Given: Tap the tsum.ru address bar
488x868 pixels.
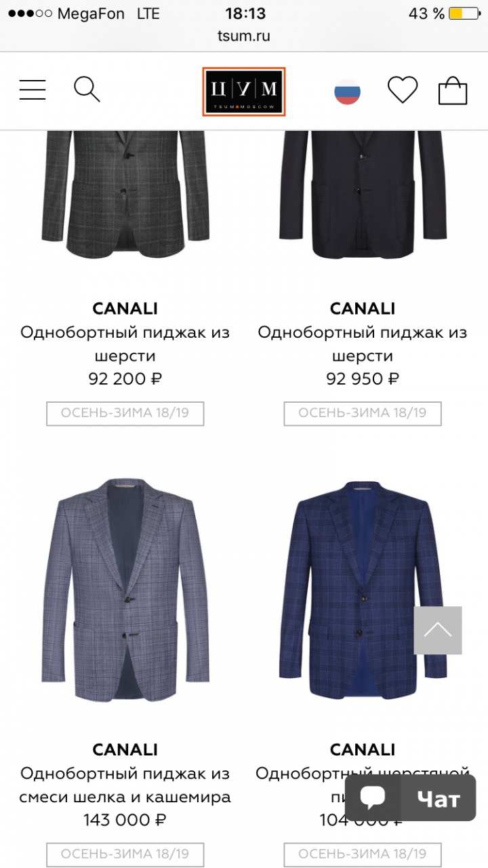Looking at the screenshot, I should point(244,37).
